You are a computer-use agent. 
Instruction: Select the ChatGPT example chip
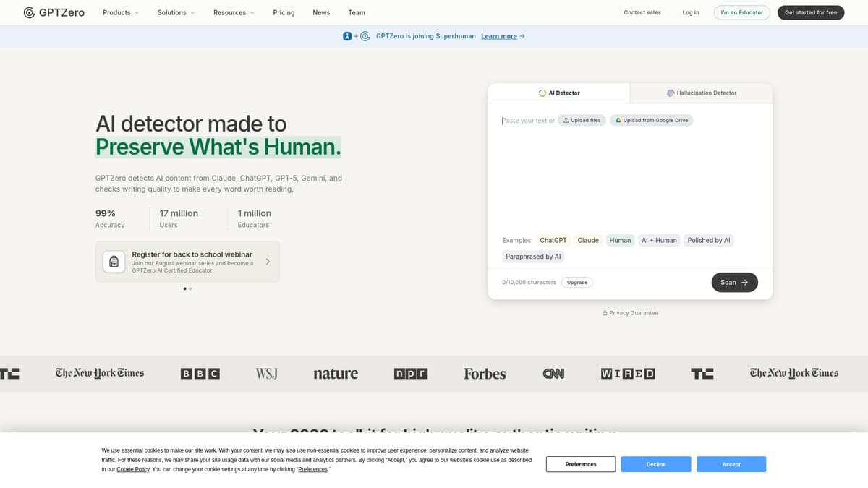tap(553, 240)
